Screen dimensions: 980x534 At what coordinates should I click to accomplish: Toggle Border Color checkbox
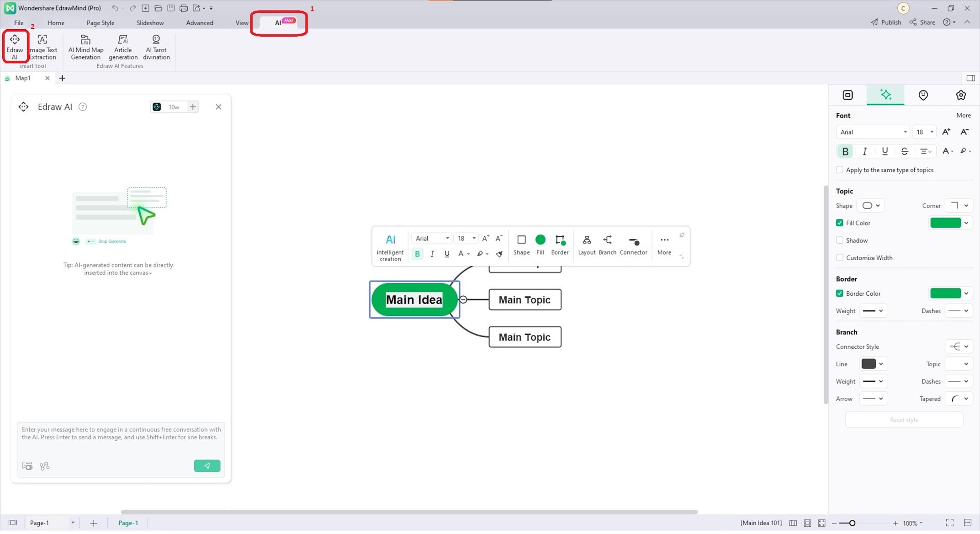pos(840,294)
